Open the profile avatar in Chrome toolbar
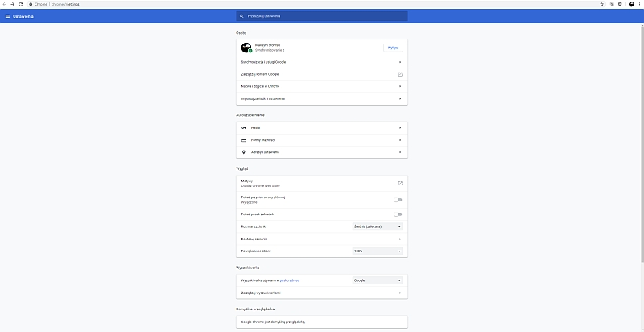Image resolution: width=644 pixels, height=332 pixels. 631,4
